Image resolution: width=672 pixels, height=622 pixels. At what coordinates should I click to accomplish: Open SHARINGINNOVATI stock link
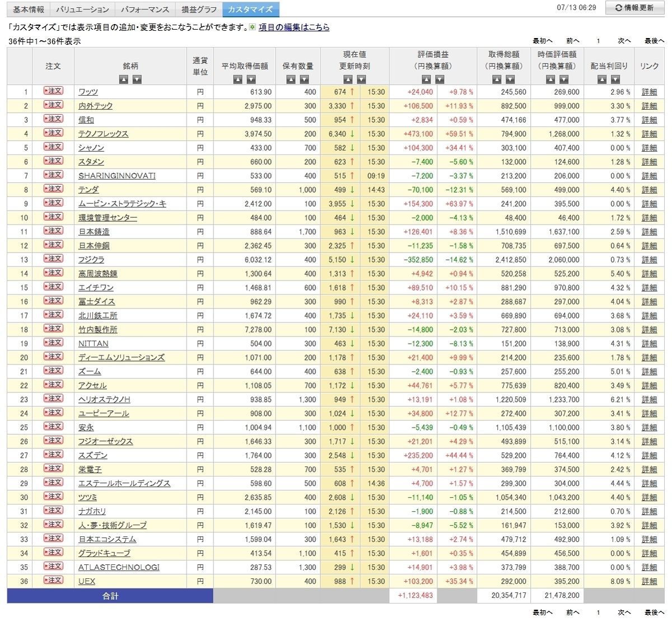117,176
